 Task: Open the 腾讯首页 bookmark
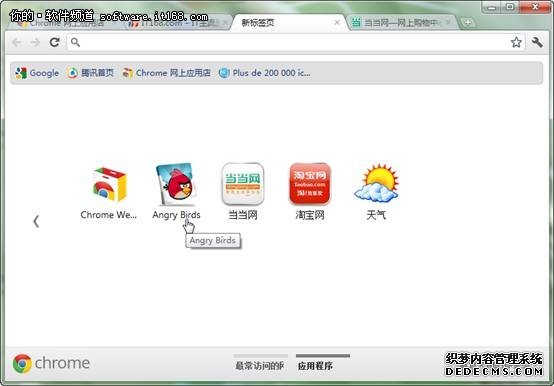pyautogui.click(x=91, y=73)
